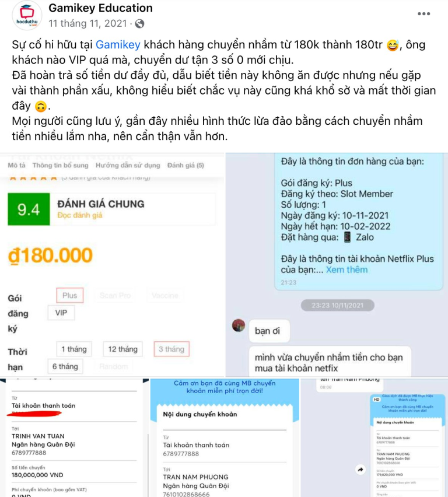Open the Hướng dẫn sử dụng tab
Viewport: 448px width, 497px height.
128,165
